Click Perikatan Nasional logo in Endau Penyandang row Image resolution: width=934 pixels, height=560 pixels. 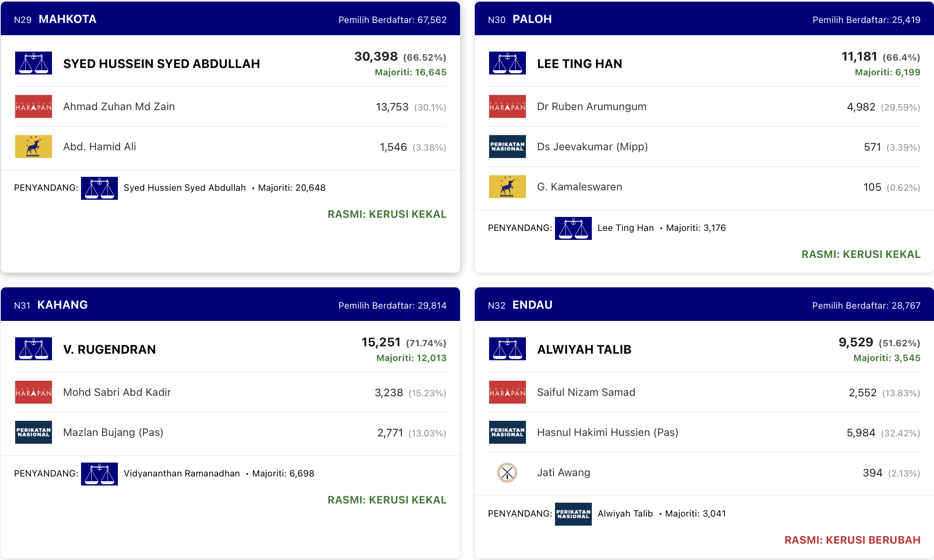573,514
